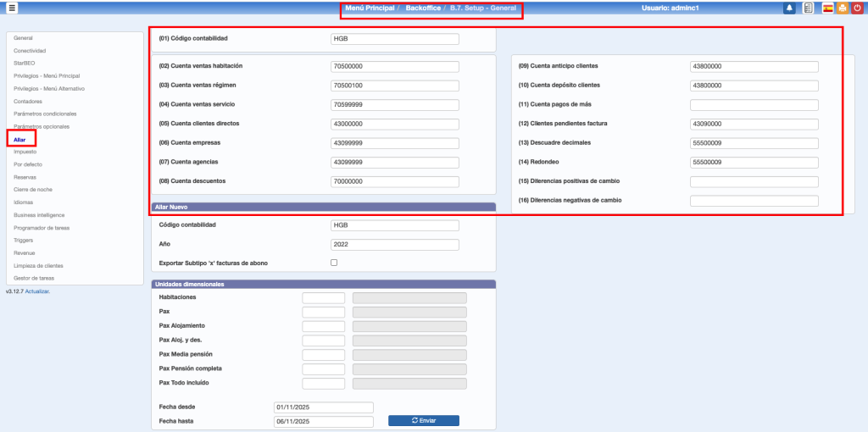Click the Spanish flag language icon
This screenshot has width=868, height=432.
pos(827,8)
